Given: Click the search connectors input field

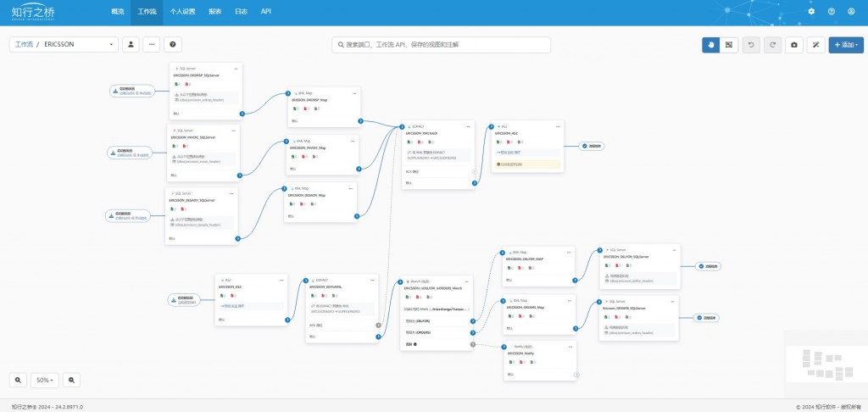Looking at the screenshot, I should pos(441,45).
